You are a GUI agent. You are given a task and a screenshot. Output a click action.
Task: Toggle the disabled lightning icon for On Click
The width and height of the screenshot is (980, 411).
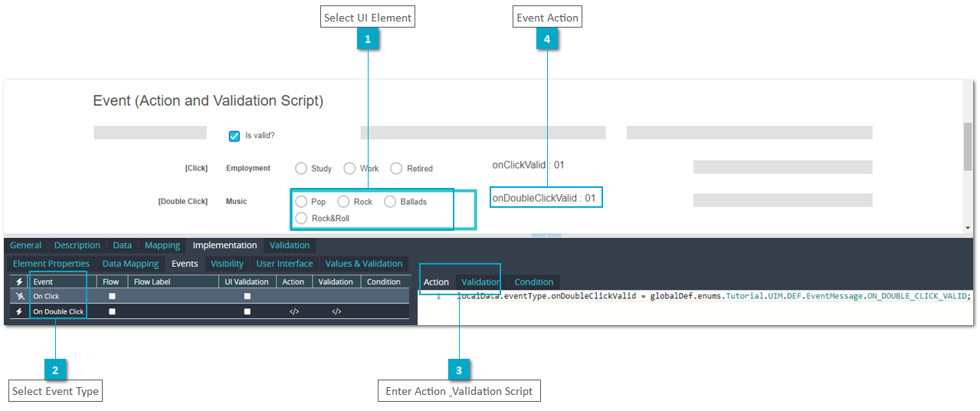(20, 296)
